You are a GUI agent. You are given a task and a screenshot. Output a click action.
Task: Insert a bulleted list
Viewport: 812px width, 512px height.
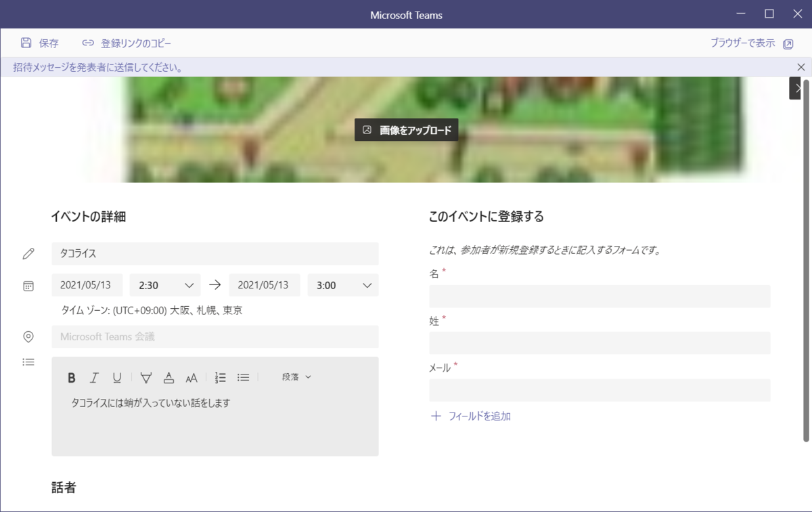tap(244, 378)
